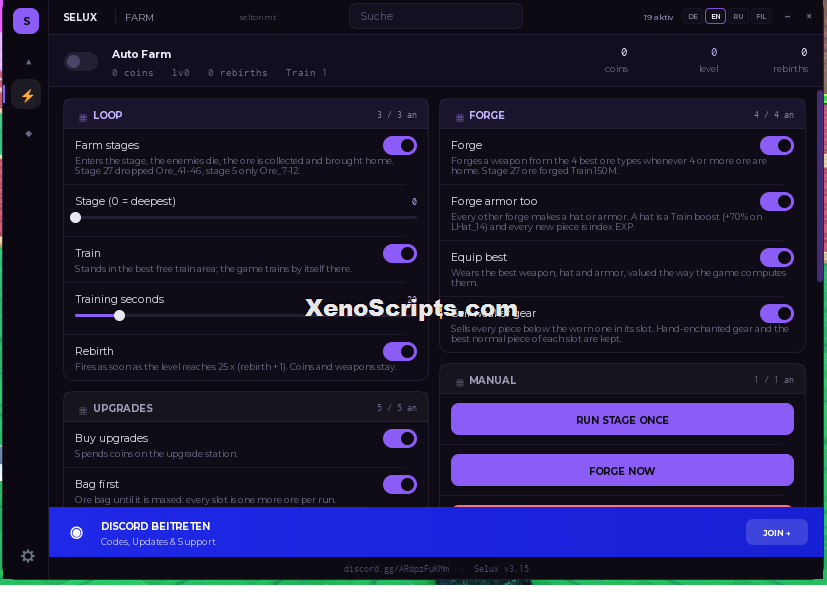The width and height of the screenshot is (827, 615).
Task: Click the level counter in header
Action: 709,60
